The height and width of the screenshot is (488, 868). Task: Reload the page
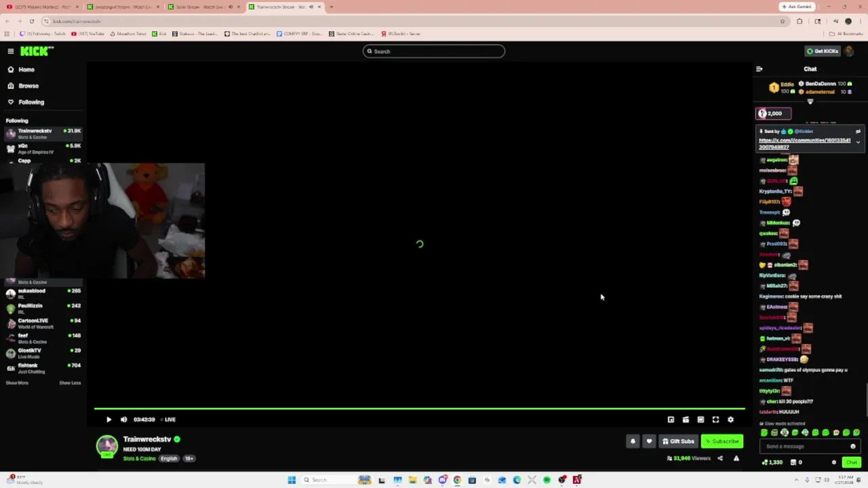pos(31,21)
